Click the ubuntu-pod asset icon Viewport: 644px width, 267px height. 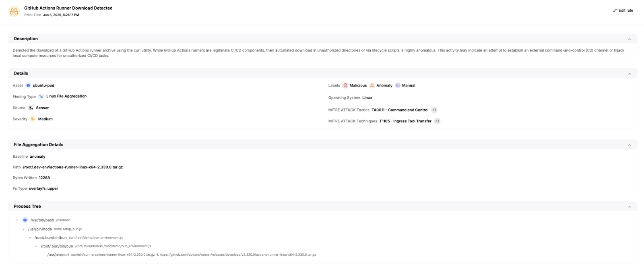(x=28, y=85)
